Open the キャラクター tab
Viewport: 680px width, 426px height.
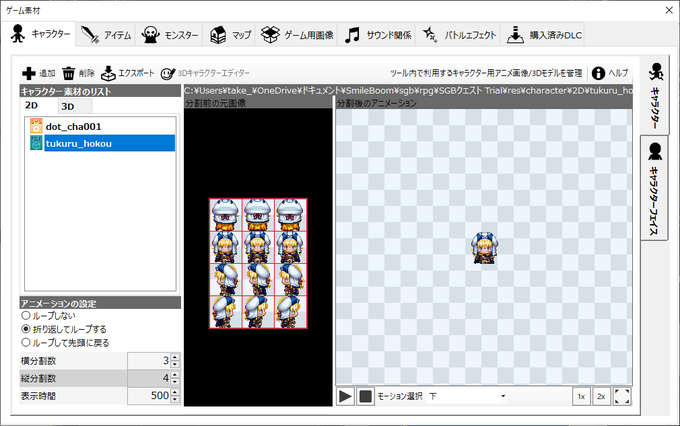point(41,34)
